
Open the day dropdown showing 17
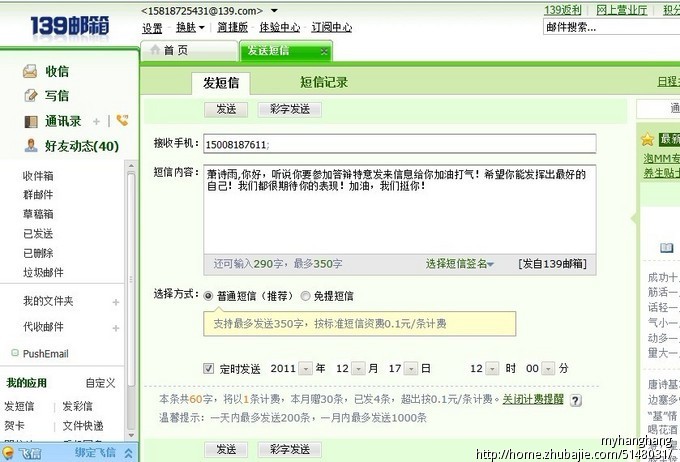pos(411,369)
